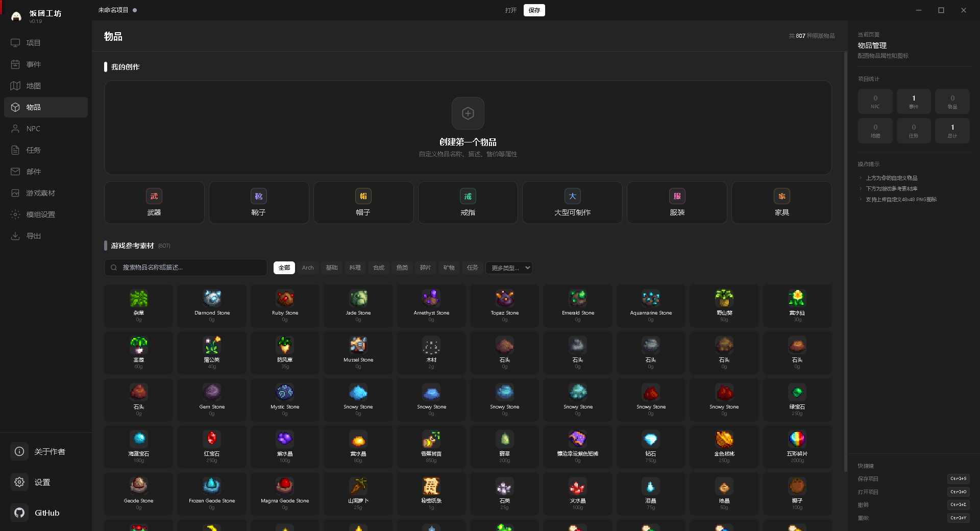Open 关于作者 info icon

19,451
